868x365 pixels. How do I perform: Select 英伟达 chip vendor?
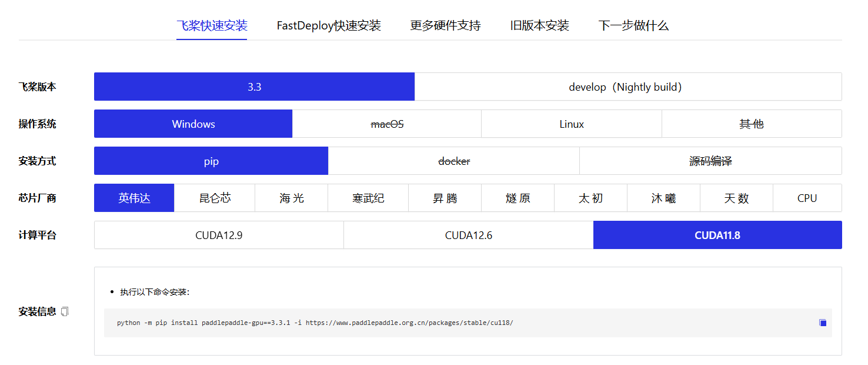pyautogui.click(x=134, y=198)
